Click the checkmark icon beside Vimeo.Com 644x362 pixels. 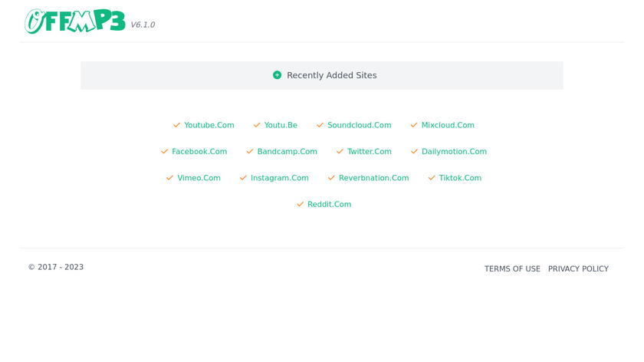click(169, 177)
